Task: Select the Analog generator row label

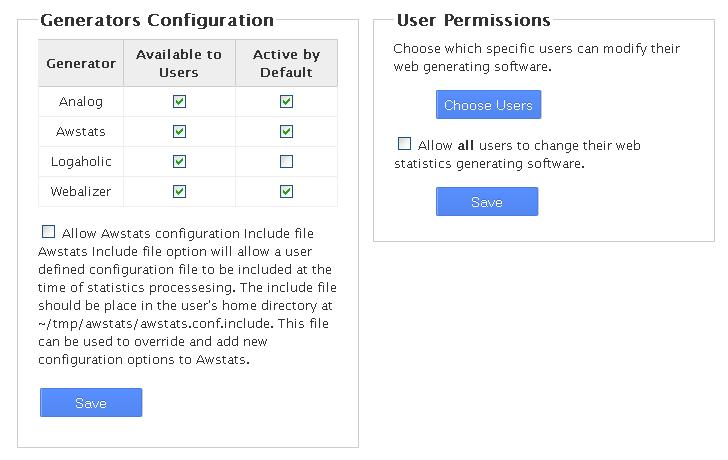Action: [x=81, y=101]
